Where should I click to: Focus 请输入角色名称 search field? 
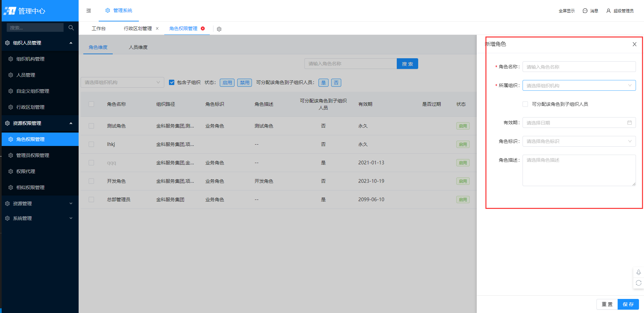[x=351, y=64]
